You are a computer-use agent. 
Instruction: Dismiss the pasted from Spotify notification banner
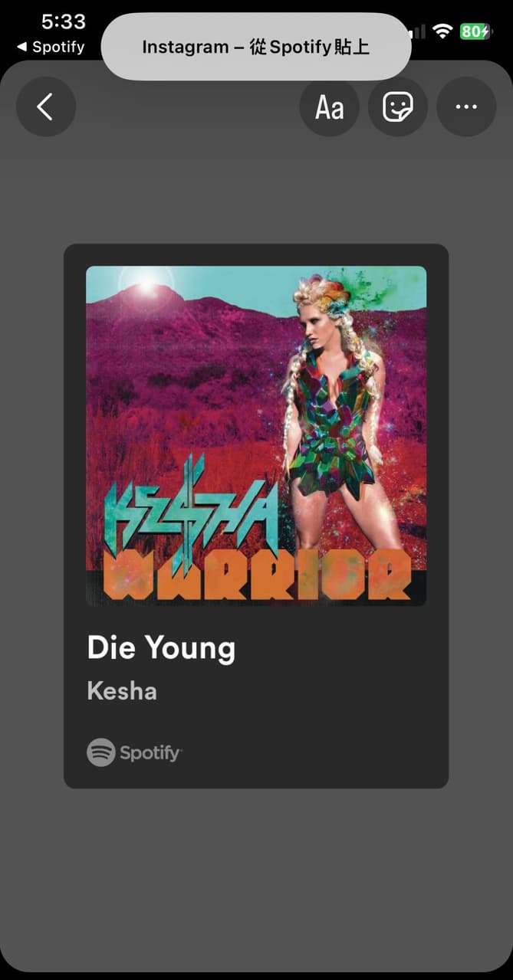pos(256,47)
